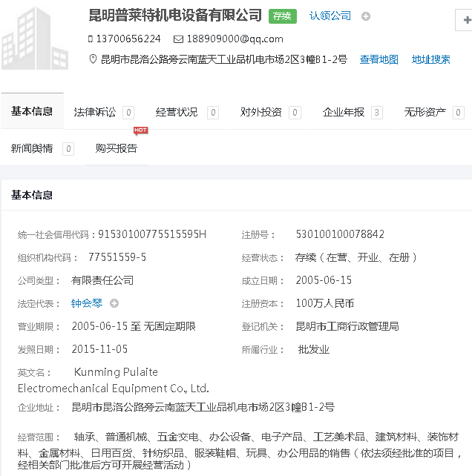The width and height of the screenshot is (472, 476).
Task: Switch to the 法律诉讼 tab
Action: [x=95, y=112]
